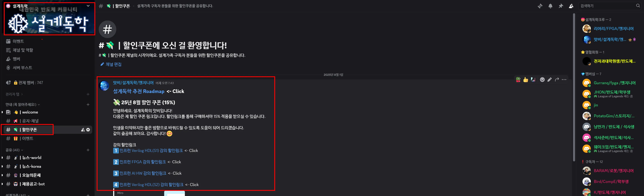Open the Threads icon in channel header
This screenshot has width=644, height=196.
(x=540, y=6)
